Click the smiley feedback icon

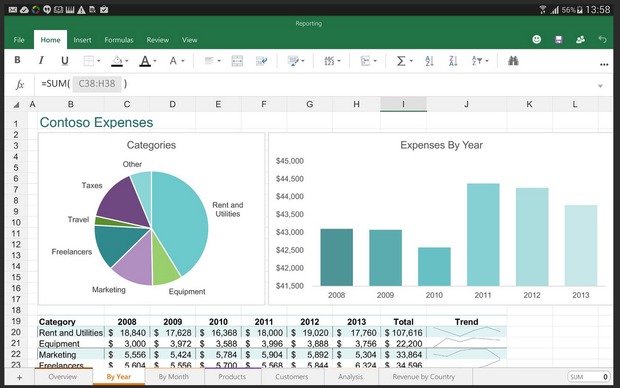click(537, 39)
